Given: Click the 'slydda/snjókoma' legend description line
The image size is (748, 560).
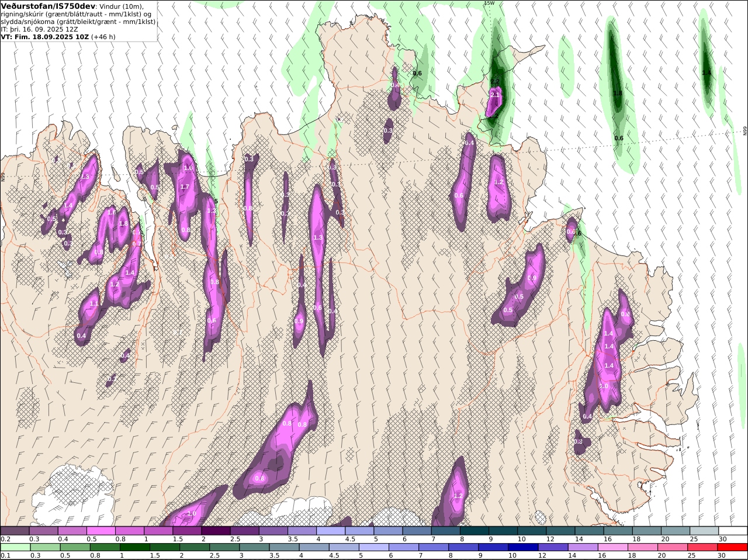Looking at the screenshot, I should click(78, 21).
